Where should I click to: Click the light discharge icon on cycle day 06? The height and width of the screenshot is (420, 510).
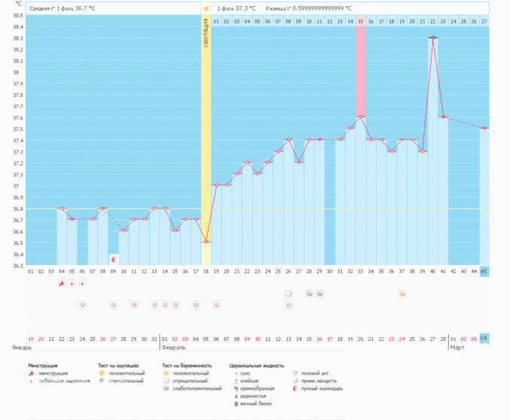click(82, 284)
